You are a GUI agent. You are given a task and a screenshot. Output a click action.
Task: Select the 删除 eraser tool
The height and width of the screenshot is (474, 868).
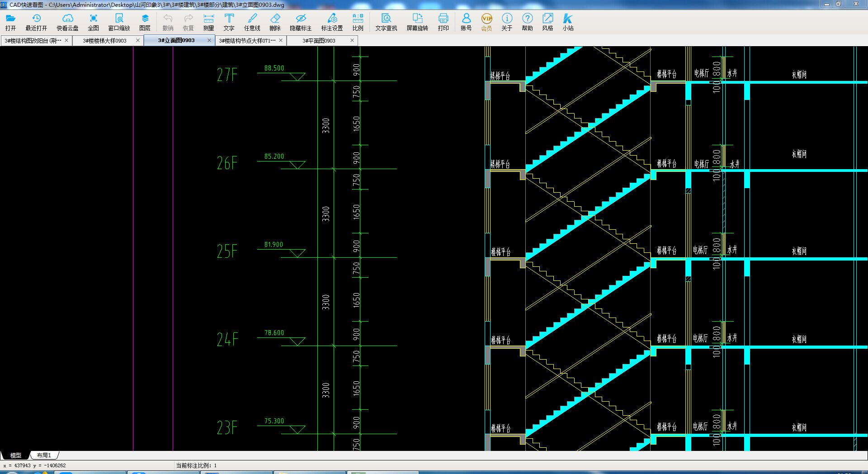pos(275,22)
